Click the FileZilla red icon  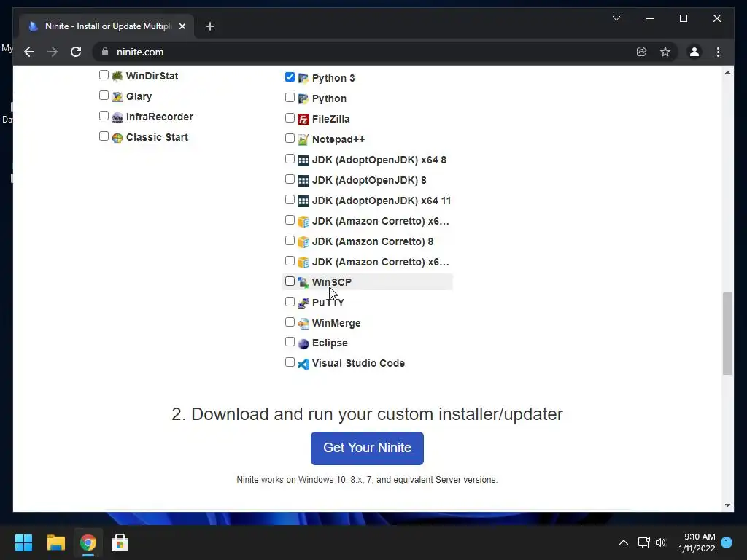(303, 119)
